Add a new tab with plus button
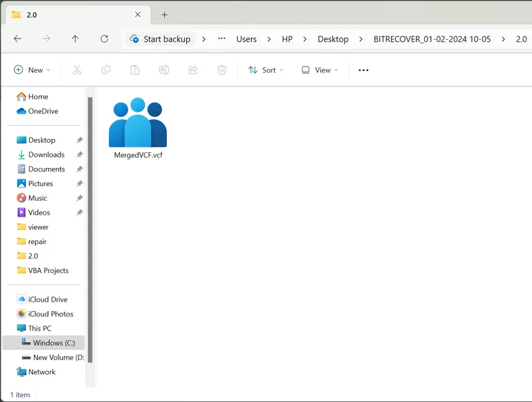Image resolution: width=532 pixels, height=402 pixels. click(165, 15)
